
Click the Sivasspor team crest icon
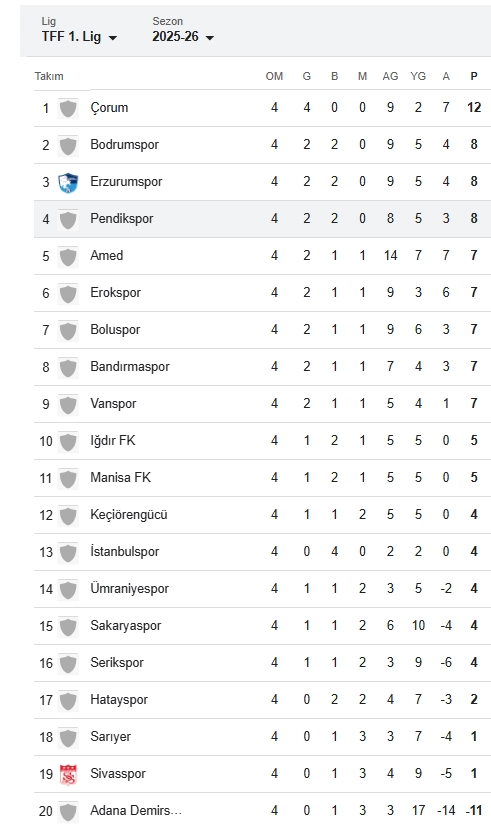click(68, 774)
